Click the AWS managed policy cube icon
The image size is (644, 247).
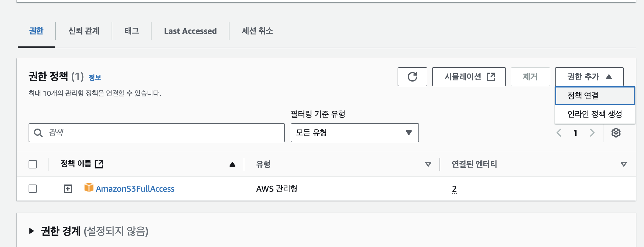(x=88, y=187)
